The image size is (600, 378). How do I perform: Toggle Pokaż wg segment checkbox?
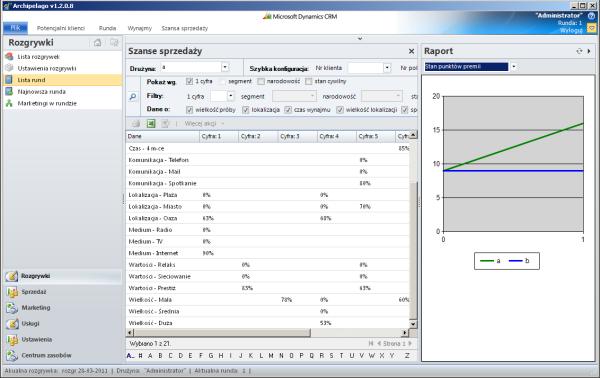click(222, 81)
